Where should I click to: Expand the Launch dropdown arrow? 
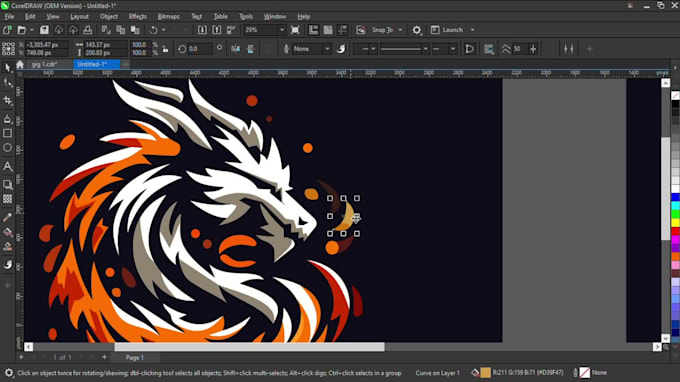(473, 30)
